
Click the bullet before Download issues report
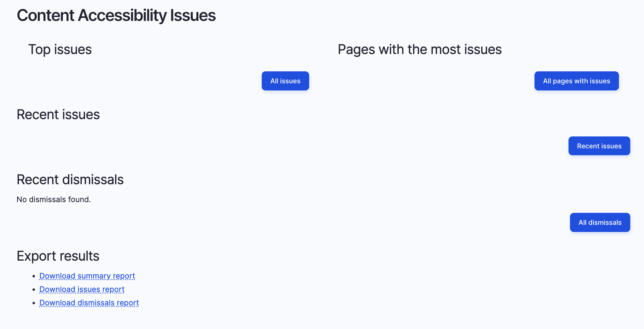(x=34, y=290)
